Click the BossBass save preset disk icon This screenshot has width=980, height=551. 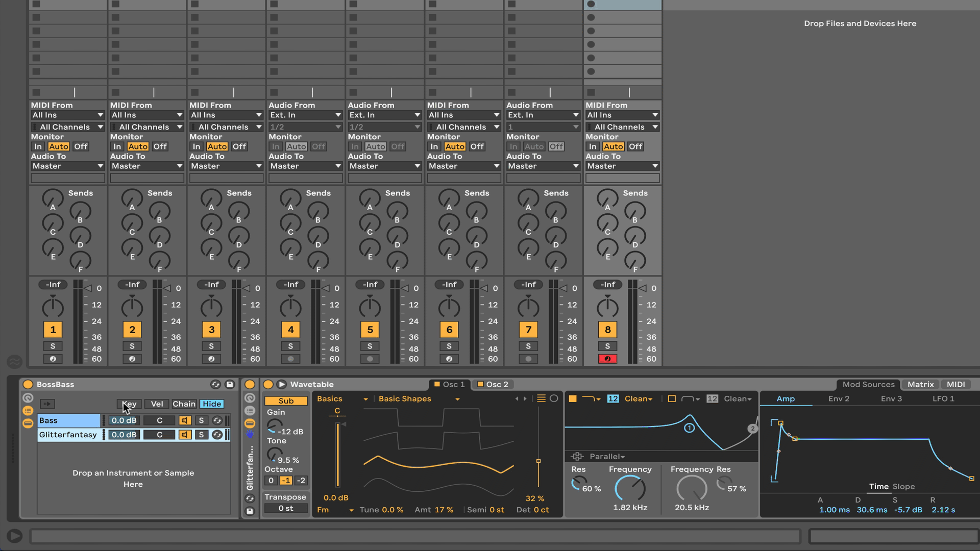(x=230, y=384)
